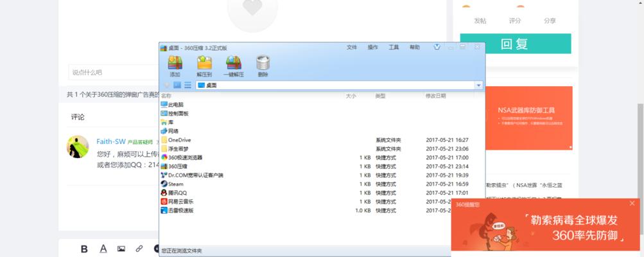Select the 控制面板 icon in the file list
The image size is (644, 257).
[164, 114]
